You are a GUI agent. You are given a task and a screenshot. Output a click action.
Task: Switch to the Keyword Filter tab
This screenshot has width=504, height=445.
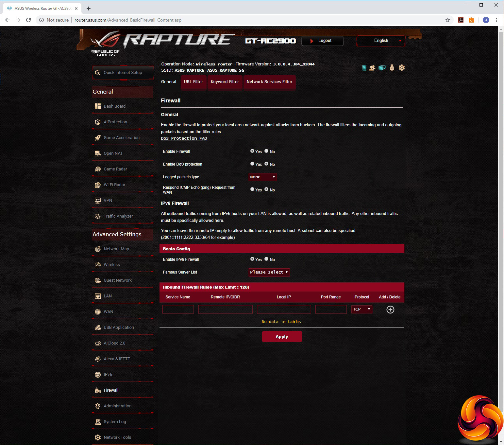pyautogui.click(x=225, y=82)
